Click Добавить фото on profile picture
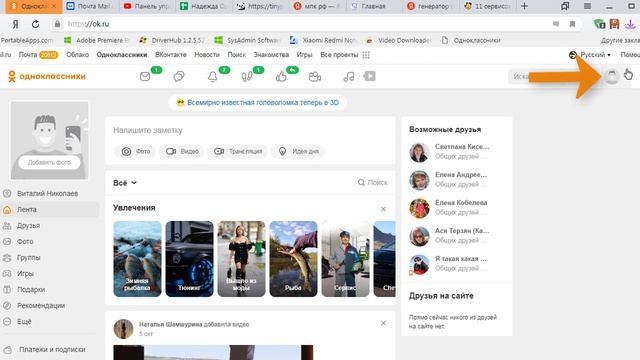 click(x=49, y=162)
